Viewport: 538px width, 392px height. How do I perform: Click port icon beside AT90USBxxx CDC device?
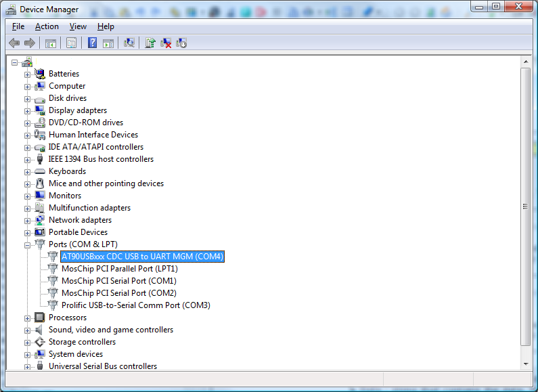(53, 257)
